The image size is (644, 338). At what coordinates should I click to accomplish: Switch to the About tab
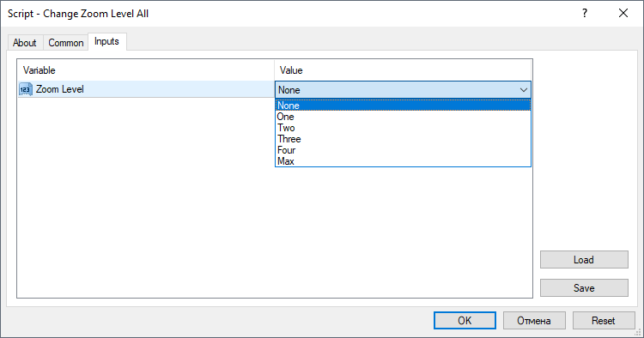[x=25, y=43]
